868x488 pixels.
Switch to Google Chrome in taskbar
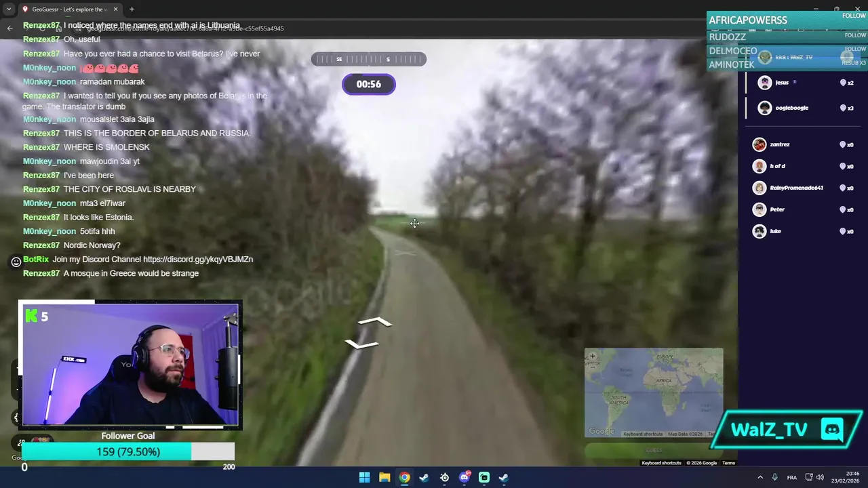(404, 477)
